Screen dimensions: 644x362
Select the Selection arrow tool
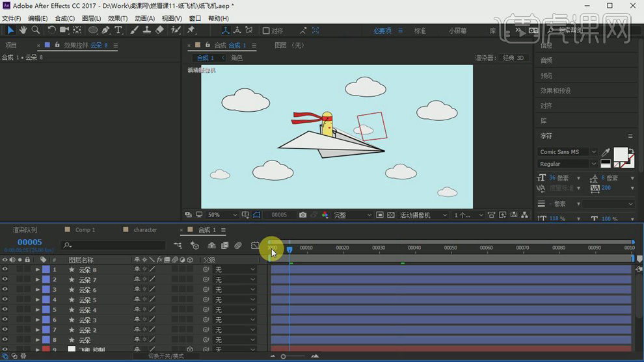click(x=10, y=30)
